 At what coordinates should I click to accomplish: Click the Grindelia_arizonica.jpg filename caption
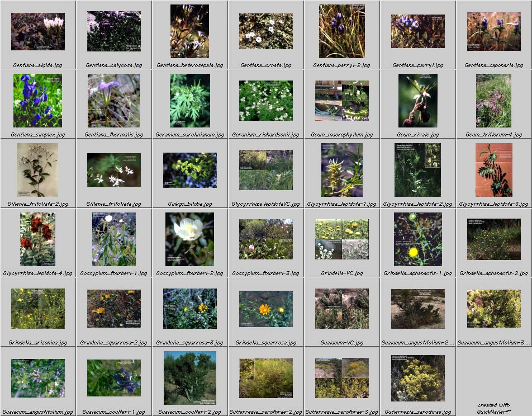point(38,343)
